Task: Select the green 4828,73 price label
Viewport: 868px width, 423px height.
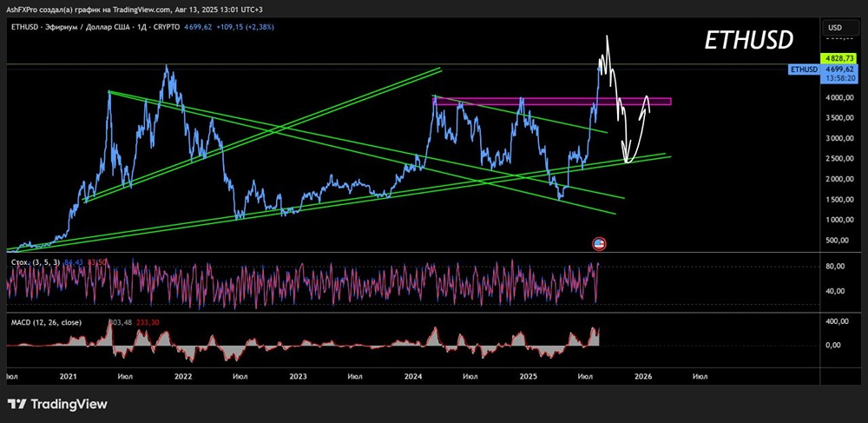Action: (837, 59)
